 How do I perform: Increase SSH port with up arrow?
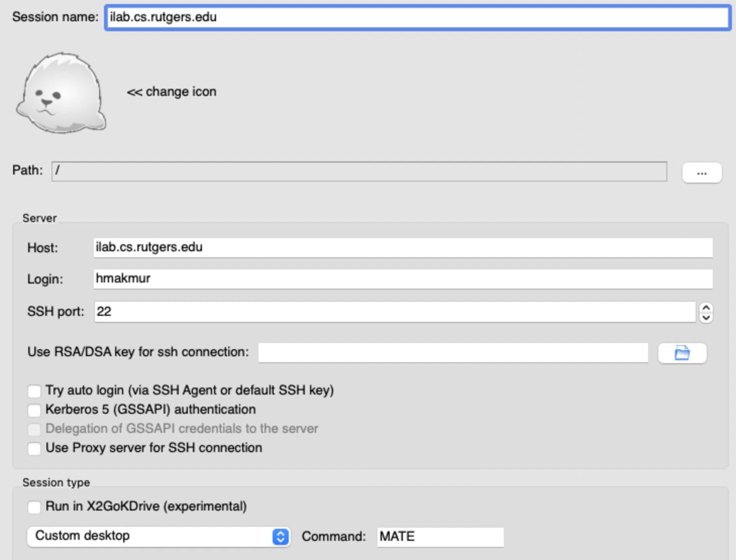706,307
